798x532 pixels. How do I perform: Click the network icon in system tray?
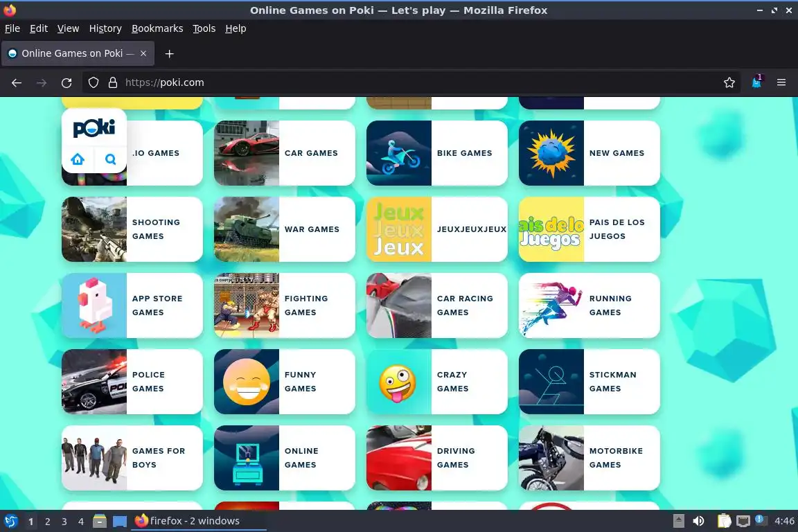point(743,521)
